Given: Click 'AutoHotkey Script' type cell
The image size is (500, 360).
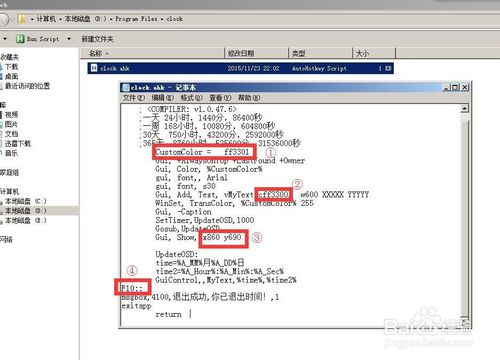Looking at the screenshot, I should pyautogui.click(x=319, y=68).
